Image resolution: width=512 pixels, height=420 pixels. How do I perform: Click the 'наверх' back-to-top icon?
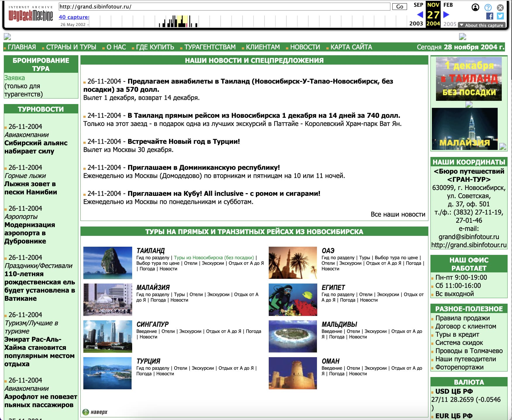tap(95, 412)
